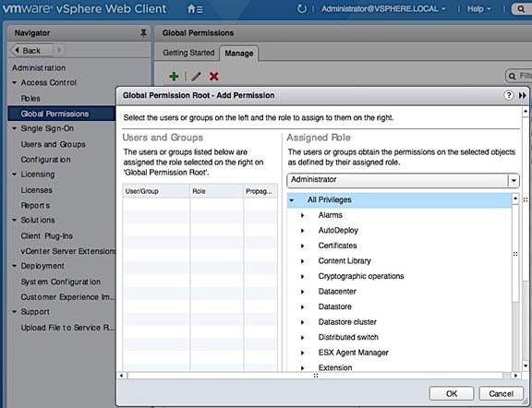Expand the Datacenter privilege node
The width and height of the screenshot is (532, 408).
click(x=302, y=292)
